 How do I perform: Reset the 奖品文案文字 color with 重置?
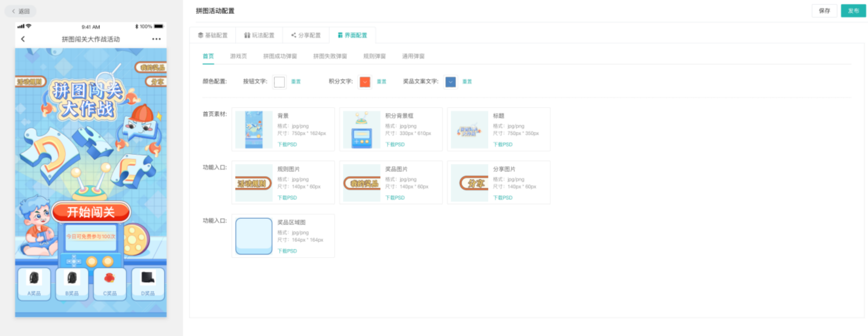(467, 81)
